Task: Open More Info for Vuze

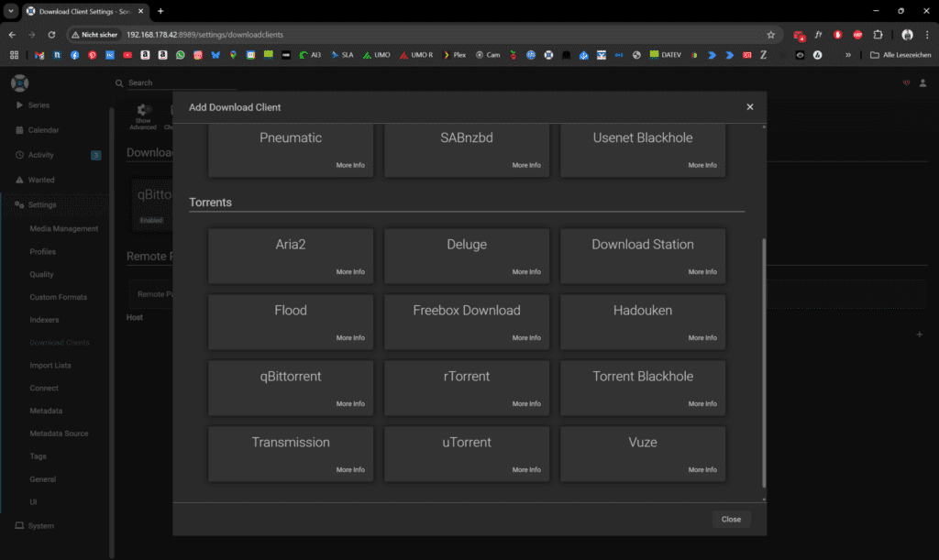Action: point(702,469)
